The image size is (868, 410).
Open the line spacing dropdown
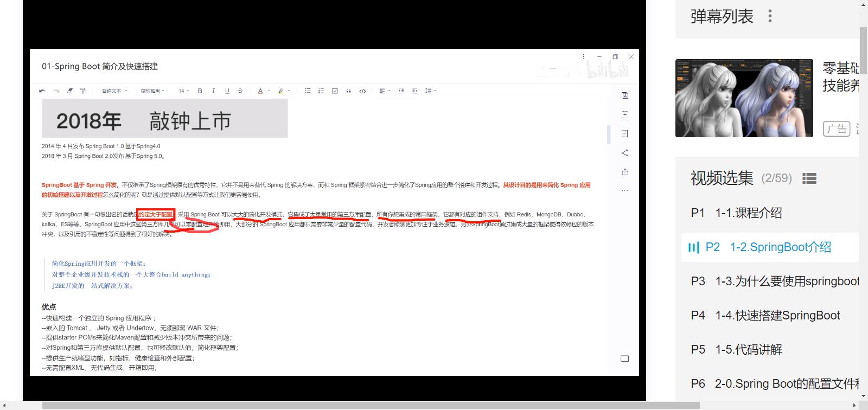coord(431,91)
